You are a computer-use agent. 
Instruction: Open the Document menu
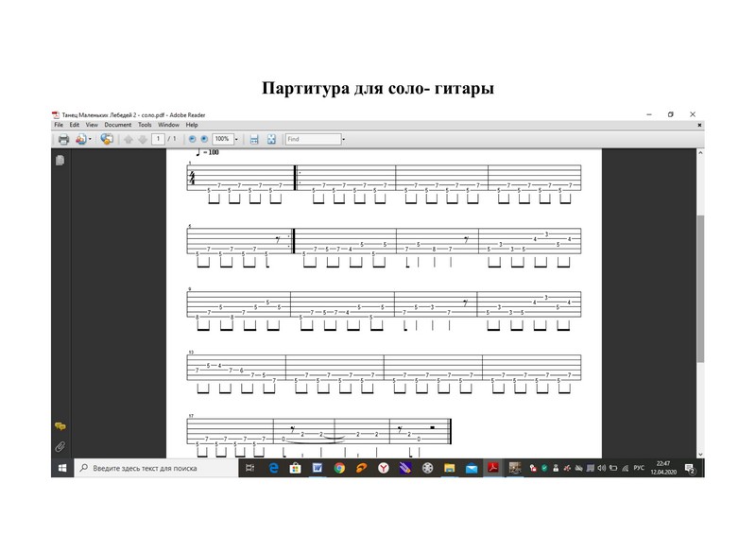coord(117,125)
